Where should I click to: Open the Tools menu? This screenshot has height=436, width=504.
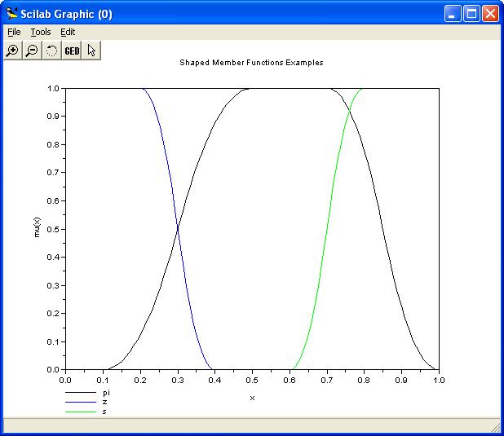[x=40, y=32]
